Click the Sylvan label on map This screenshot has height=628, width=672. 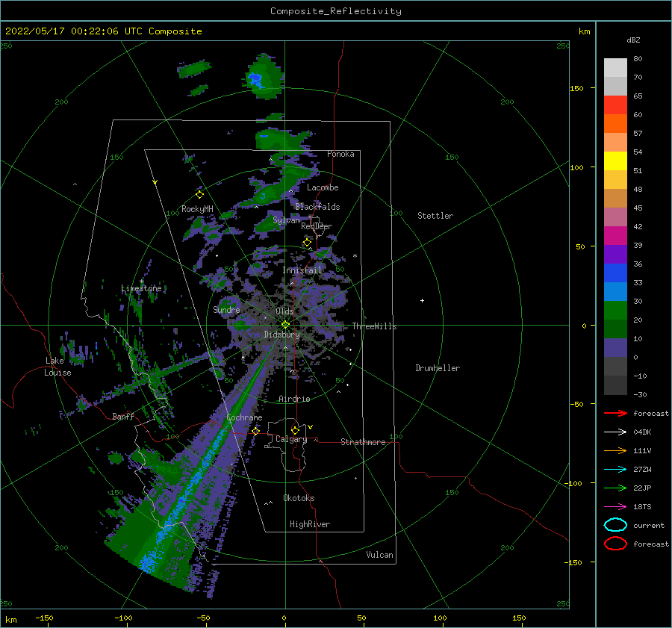click(286, 220)
